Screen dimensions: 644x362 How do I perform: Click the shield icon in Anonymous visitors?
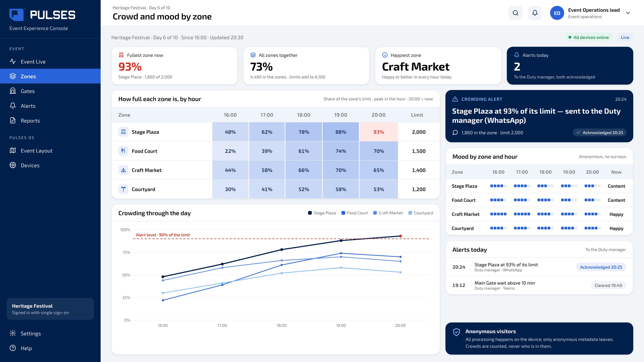coord(456,332)
